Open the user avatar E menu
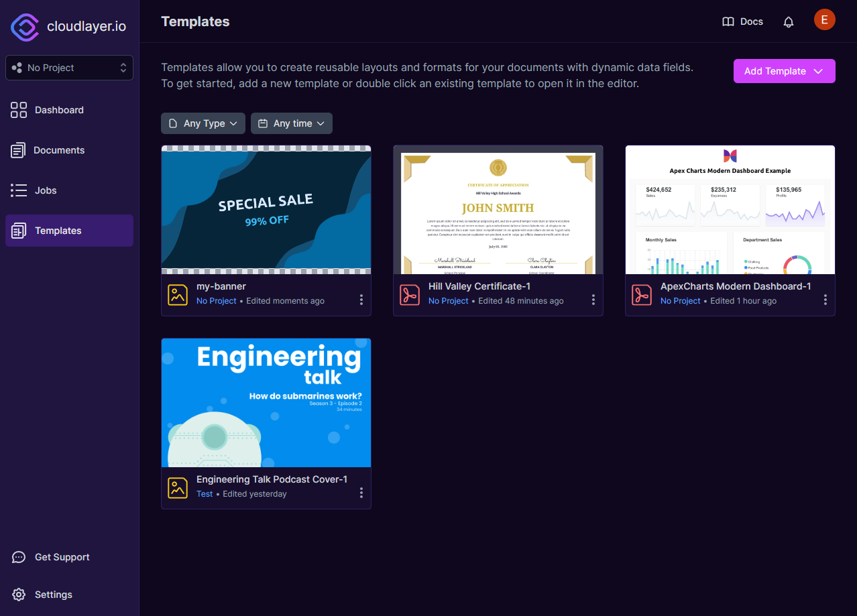The image size is (857, 616). click(825, 20)
